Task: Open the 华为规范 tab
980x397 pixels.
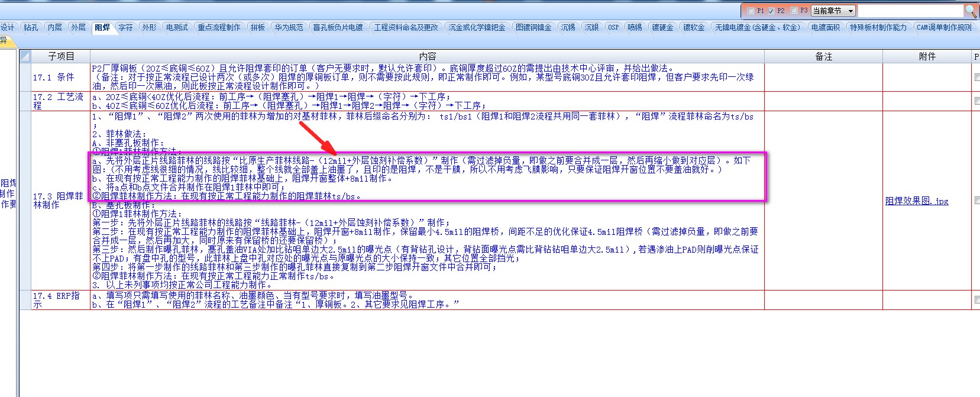Action: click(289, 27)
